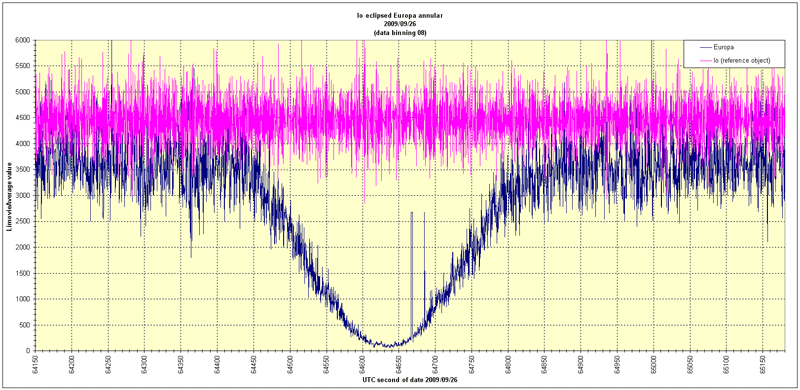
Task: Click the 3000 label on the vertical axis
Action: pyautogui.click(x=25, y=196)
